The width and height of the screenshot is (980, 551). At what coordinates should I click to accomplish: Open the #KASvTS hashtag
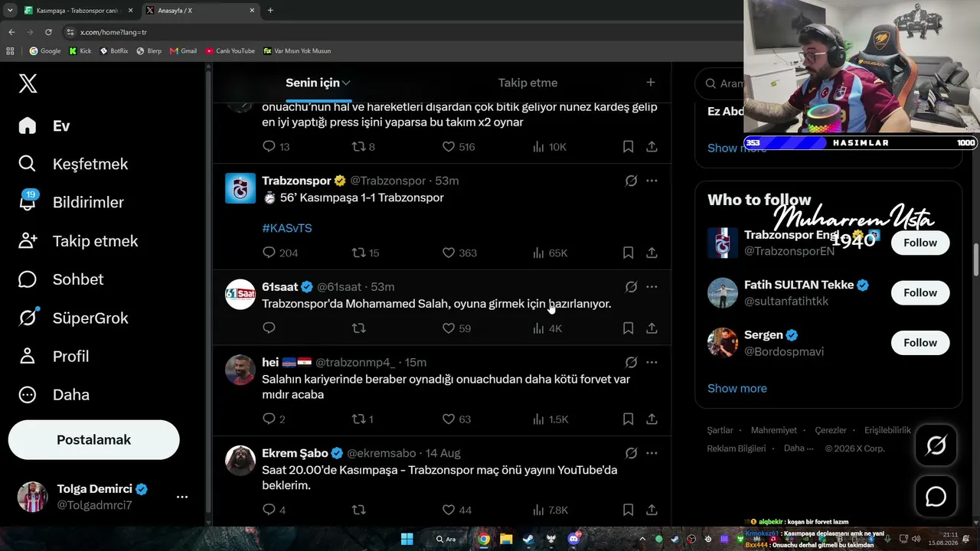(x=287, y=228)
